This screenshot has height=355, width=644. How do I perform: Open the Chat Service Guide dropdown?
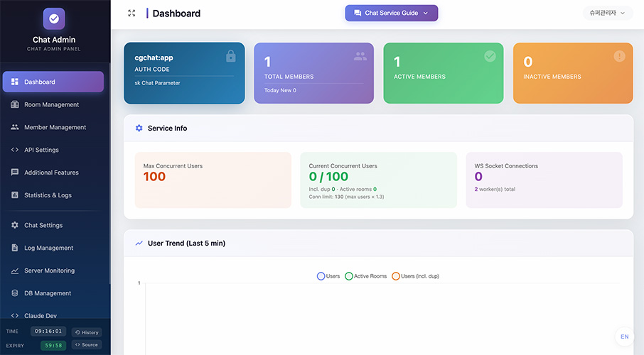(392, 13)
